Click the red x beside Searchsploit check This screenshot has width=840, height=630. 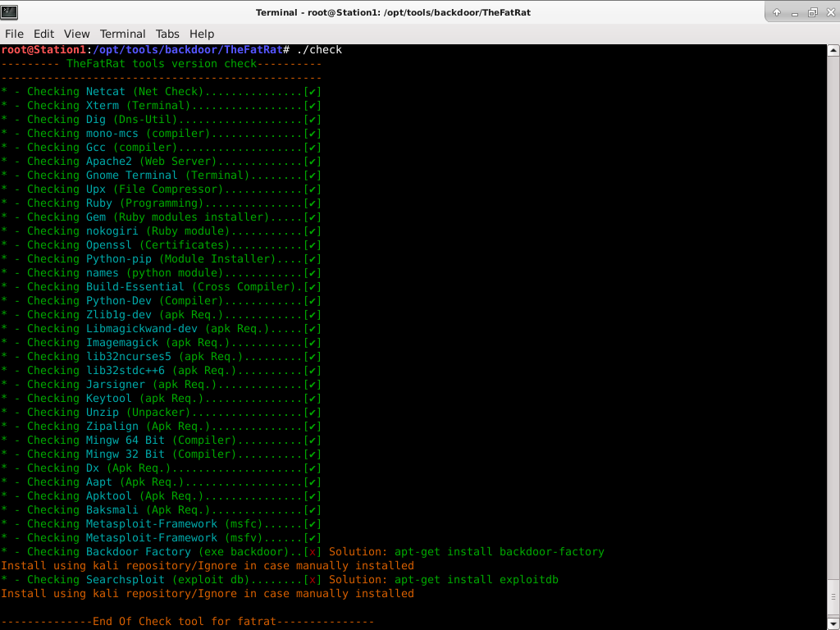[313, 579]
